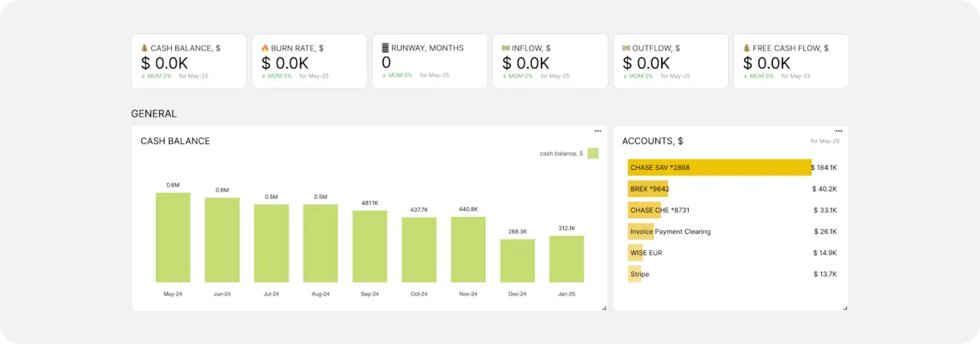This screenshot has width=980, height=344.
Task: Click the CHASE SAV *2868 account bar
Action: [720, 167]
